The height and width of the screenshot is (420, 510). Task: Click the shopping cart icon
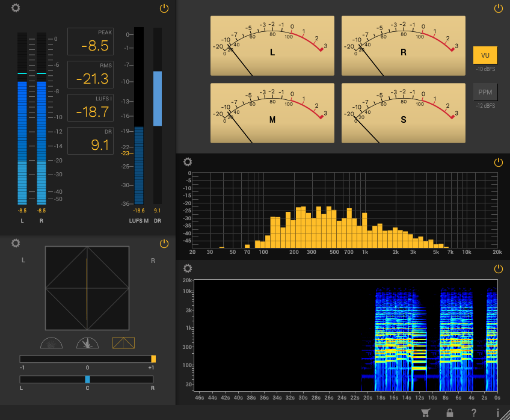[x=426, y=413]
